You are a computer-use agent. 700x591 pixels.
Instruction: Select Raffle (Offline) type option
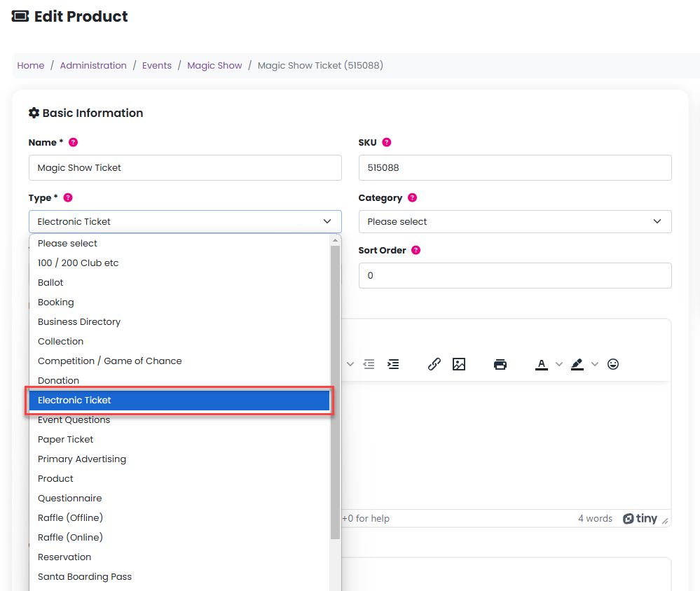click(x=179, y=518)
